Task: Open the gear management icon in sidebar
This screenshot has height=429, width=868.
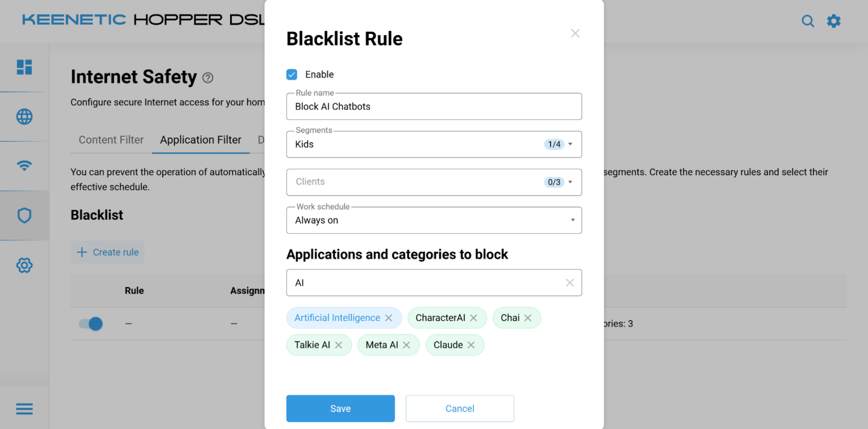Action: pyautogui.click(x=24, y=265)
